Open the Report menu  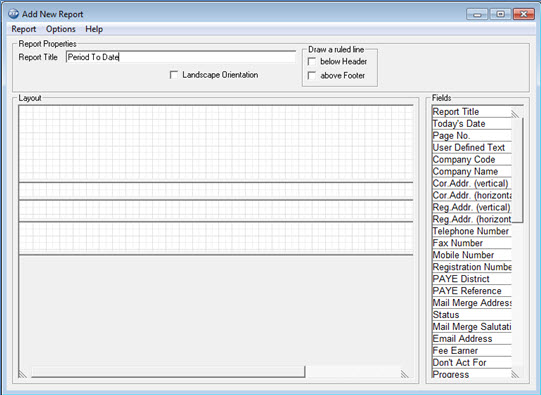pyautogui.click(x=23, y=29)
